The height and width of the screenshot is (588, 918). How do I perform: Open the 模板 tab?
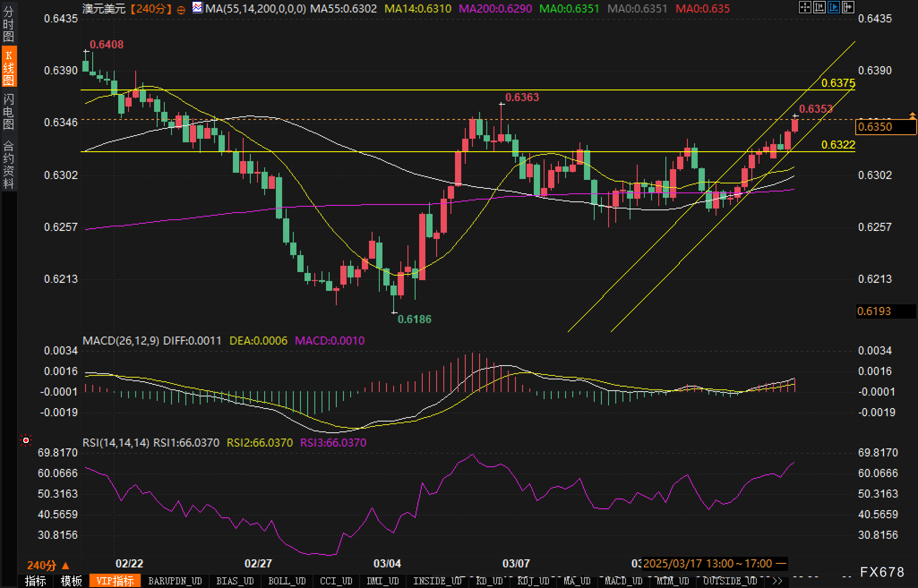click(71, 581)
